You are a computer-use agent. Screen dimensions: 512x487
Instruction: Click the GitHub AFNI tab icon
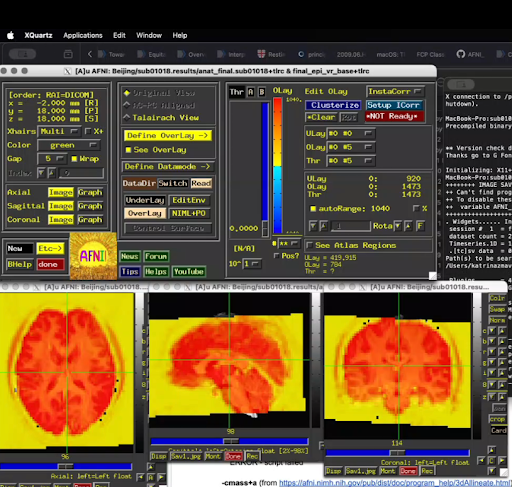(461, 54)
